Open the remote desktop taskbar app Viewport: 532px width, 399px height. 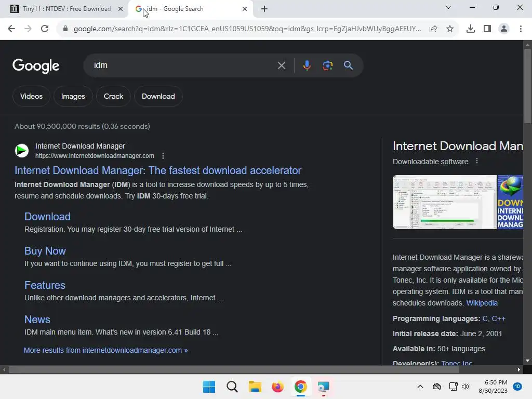pyautogui.click(x=323, y=387)
